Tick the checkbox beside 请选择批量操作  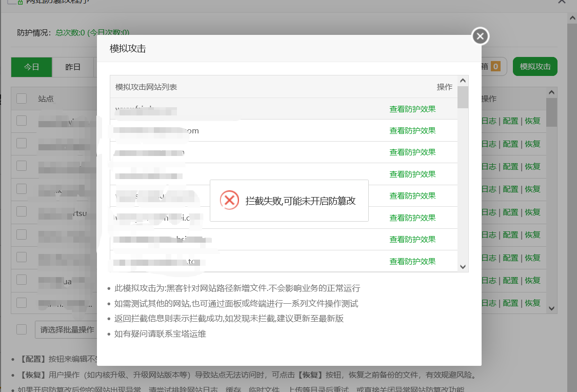22,329
